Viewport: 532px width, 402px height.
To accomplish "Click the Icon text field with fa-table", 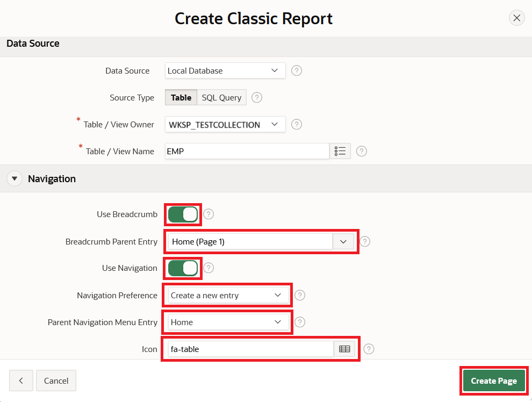I will pyautogui.click(x=251, y=349).
